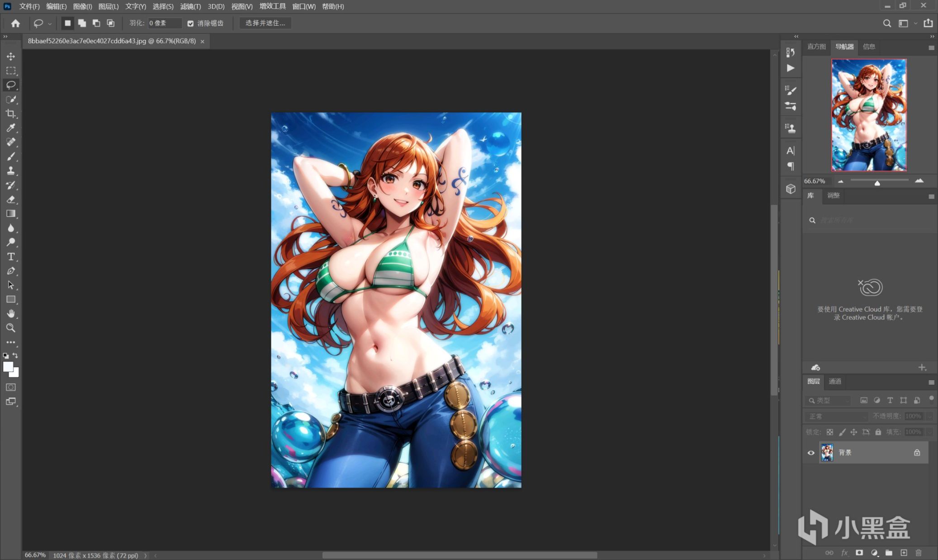
Task: Switch to the 直方图 tab
Action: click(x=816, y=47)
